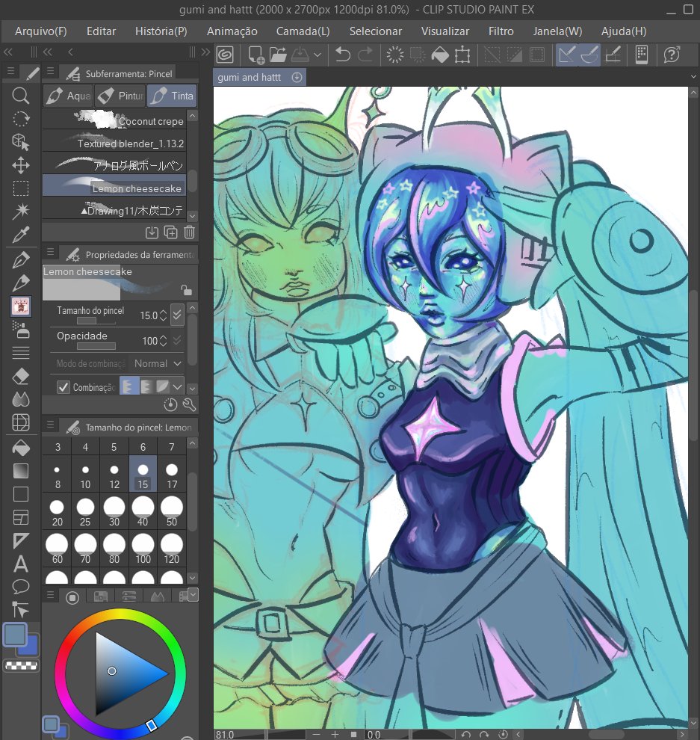This screenshot has height=740, width=700.
Task: Switch to the Aqua brush group tab
Action: [x=69, y=96]
